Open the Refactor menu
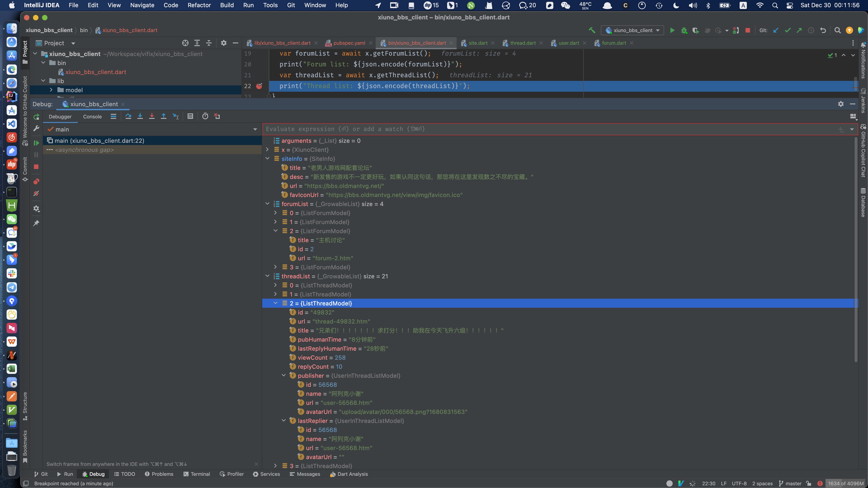Image resolution: width=868 pixels, height=488 pixels. click(x=199, y=5)
